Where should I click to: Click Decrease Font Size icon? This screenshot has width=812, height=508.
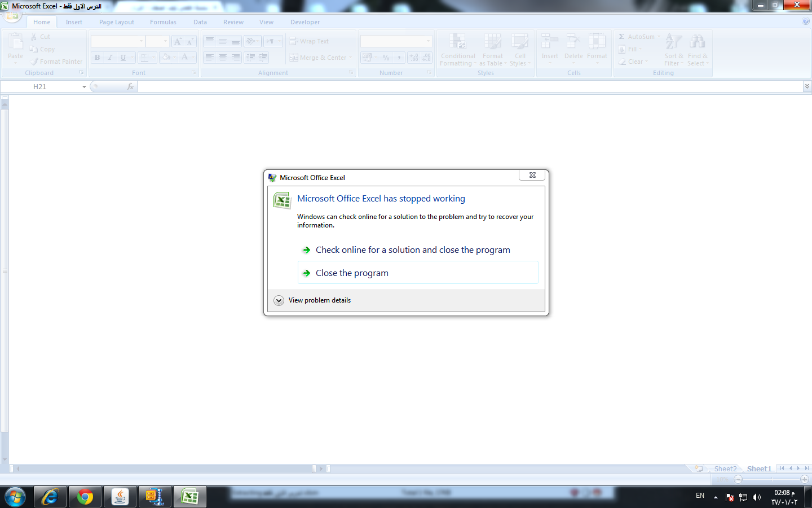pyautogui.click(x=190, y=41)
